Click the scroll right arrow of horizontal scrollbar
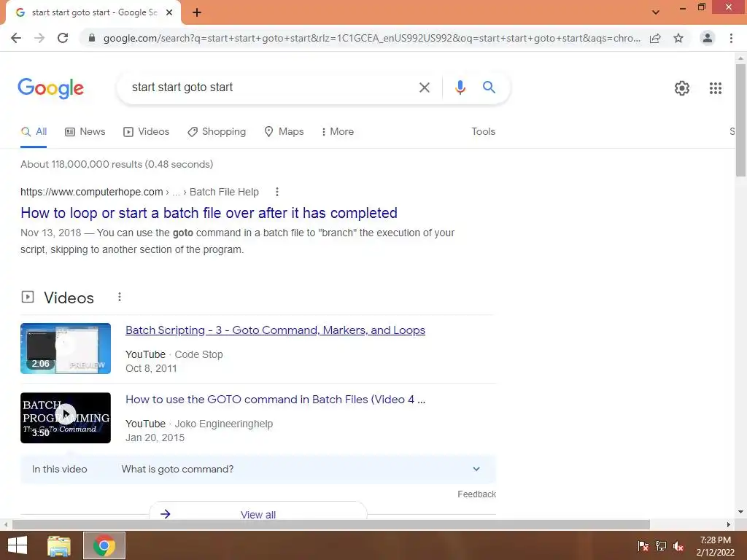Image resolution: width=747 pixels, height=560 pixels. click(x=729, y=524)
